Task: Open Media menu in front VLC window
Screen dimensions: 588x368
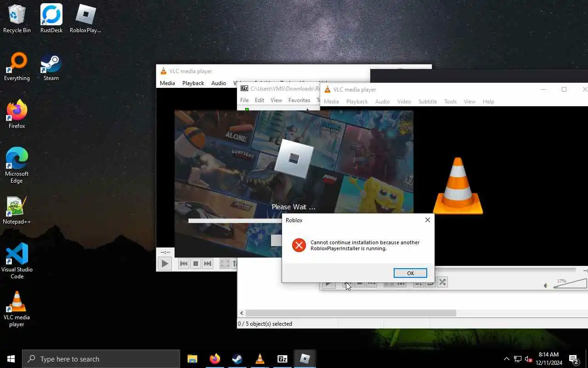Action: pos(331,102)
